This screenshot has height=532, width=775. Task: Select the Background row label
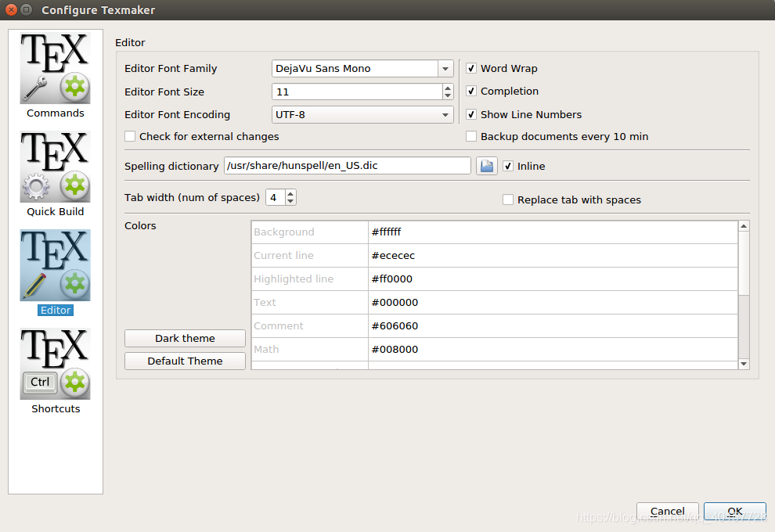pyautogui.click(x=310, y=232)
